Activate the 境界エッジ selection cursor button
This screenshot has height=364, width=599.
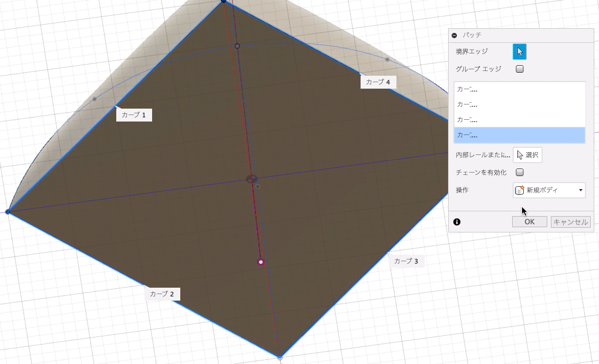520,52
